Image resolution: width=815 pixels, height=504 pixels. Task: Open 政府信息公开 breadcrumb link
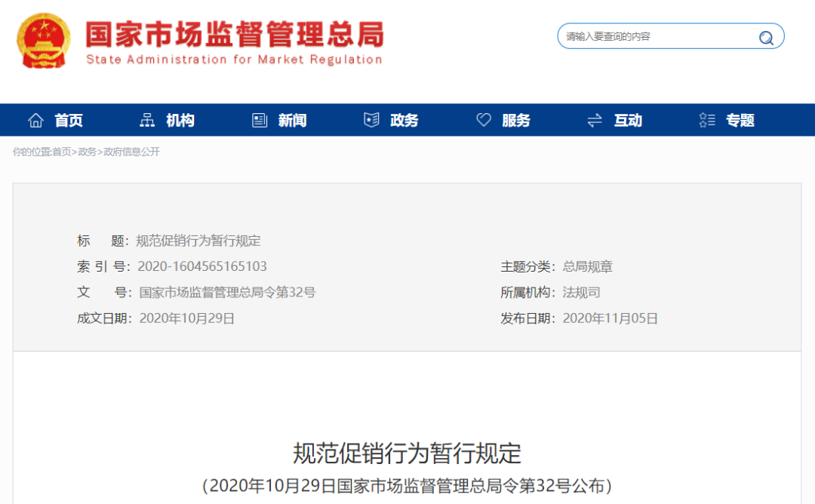tap(131, 152)
